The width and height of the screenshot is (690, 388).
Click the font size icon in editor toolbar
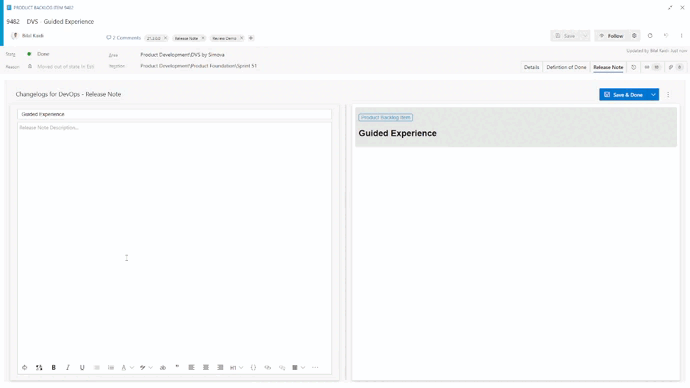click(x=39, y=367)
